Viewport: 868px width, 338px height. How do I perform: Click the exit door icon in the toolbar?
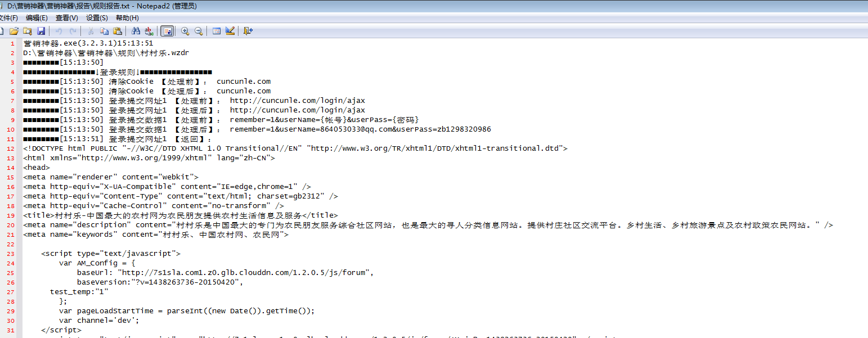248,31
